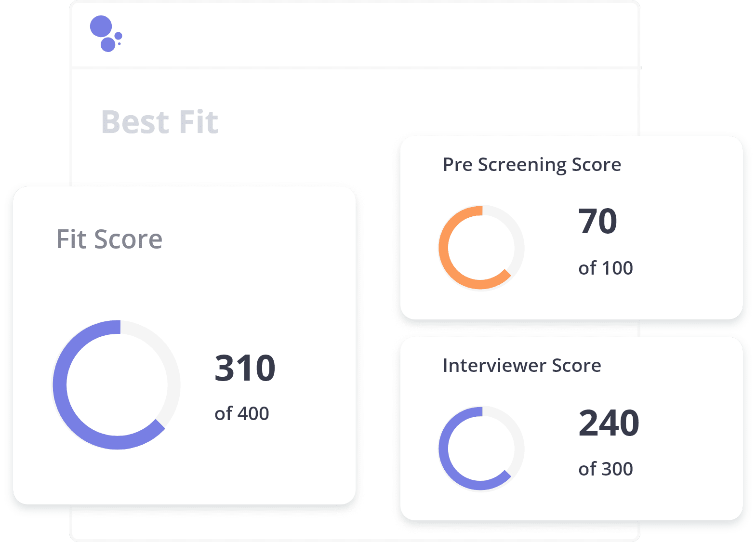Click the purple bubbles logo icon
This screenshot has height=542, width=756.
coord(106,34)
